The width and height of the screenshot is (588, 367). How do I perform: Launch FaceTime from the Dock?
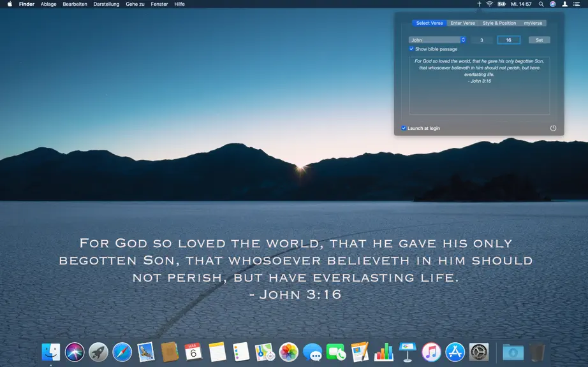336,352
